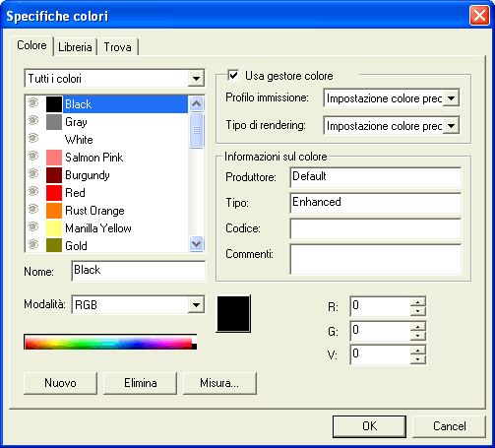Hide the Salmon Pink color entry

pos(32,157)
